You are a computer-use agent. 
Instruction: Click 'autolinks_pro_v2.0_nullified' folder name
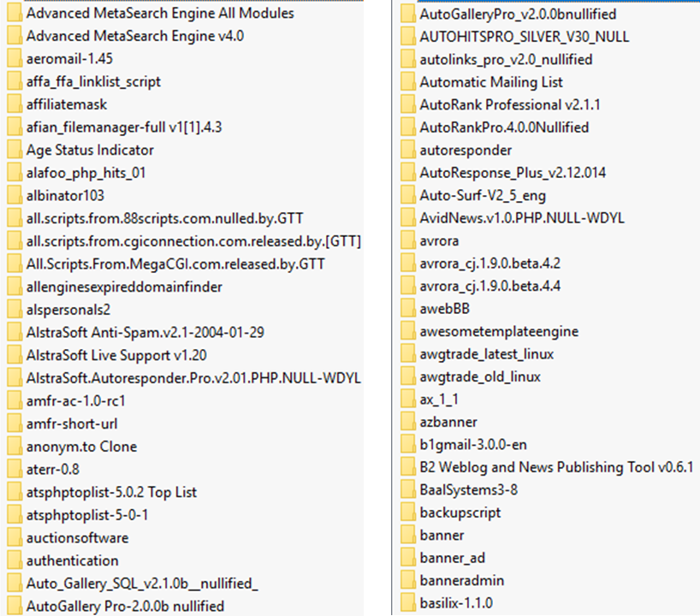pos(506,59)
